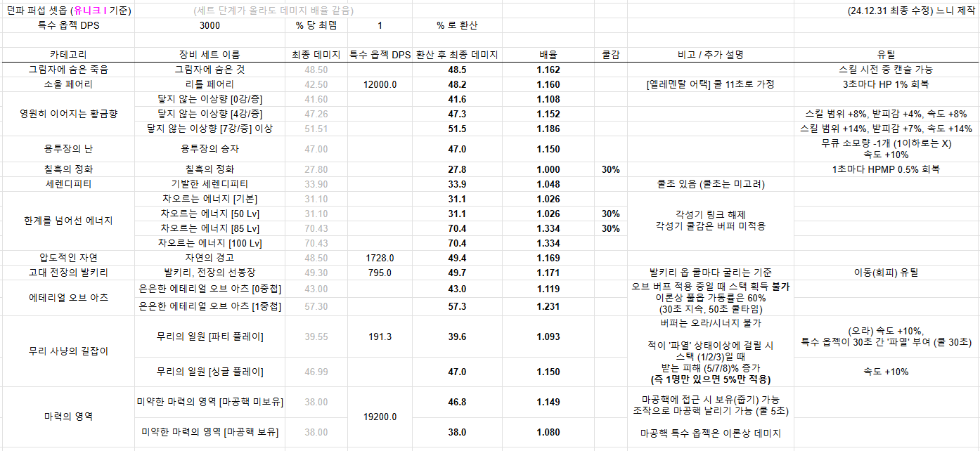Click the 12000.0 special DPS cell
980x451 pixels.
point(380,84)
